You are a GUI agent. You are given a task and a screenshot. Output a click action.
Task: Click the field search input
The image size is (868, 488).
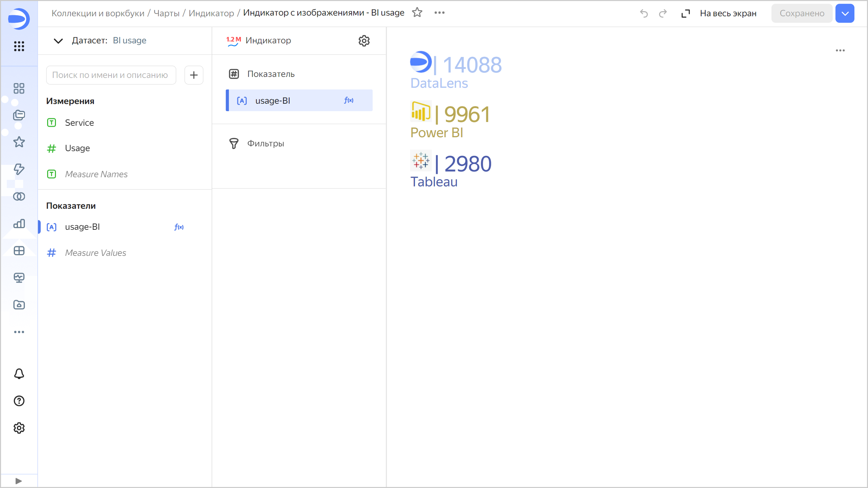[111, 75]
